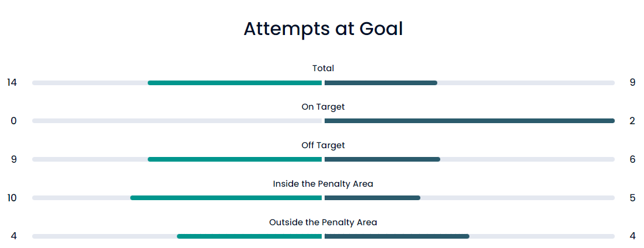This screenshot has width=644, height=248.
Task: Click the dark Off Target bar
Action: click(x=382, y=159)
